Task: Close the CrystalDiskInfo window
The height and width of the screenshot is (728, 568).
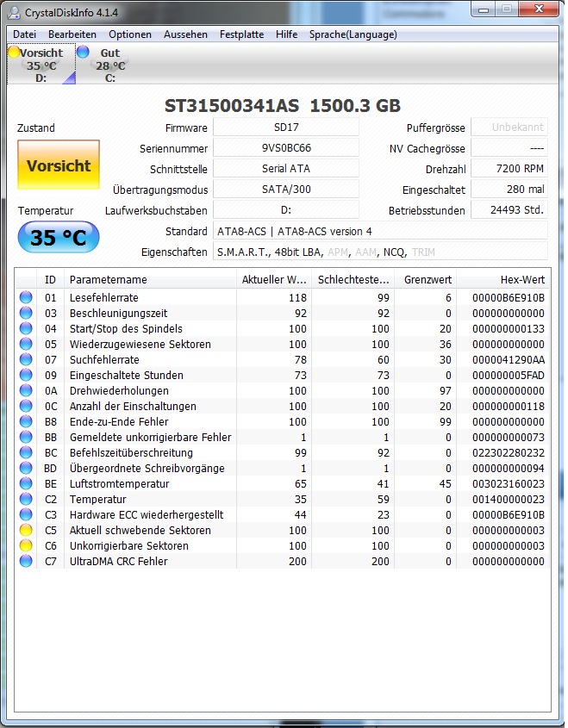Action: pos(539,9)
